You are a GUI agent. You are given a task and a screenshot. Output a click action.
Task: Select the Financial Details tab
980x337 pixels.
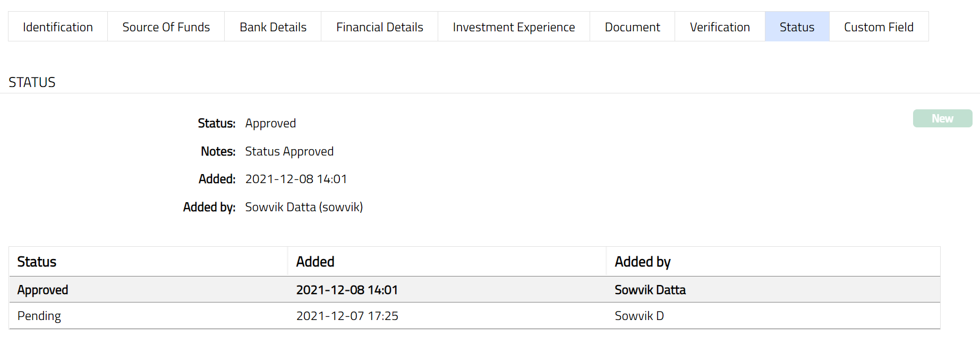[x=379, y=27]
